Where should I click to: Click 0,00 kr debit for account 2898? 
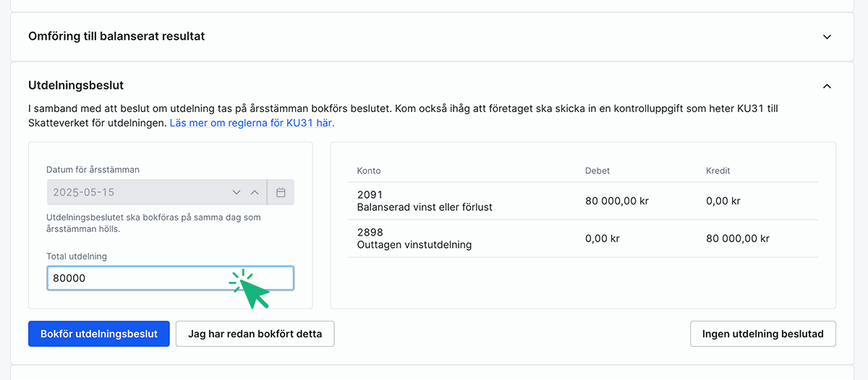tap(603, 238)
